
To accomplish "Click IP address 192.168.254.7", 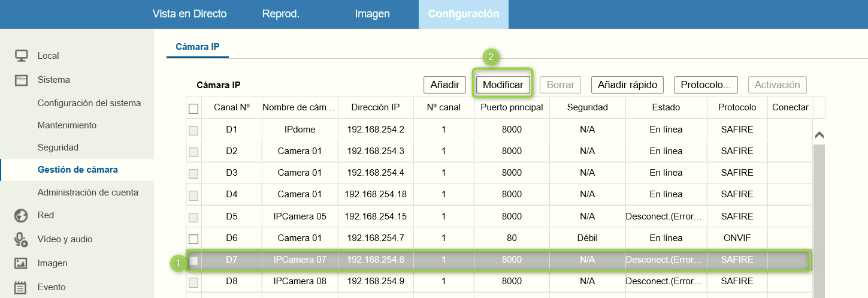I will tap(376, 238).
